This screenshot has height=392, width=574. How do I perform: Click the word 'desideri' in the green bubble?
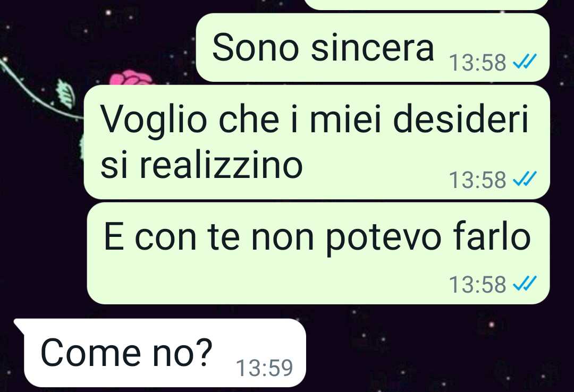pyautogui.click(x=461, y=119)
